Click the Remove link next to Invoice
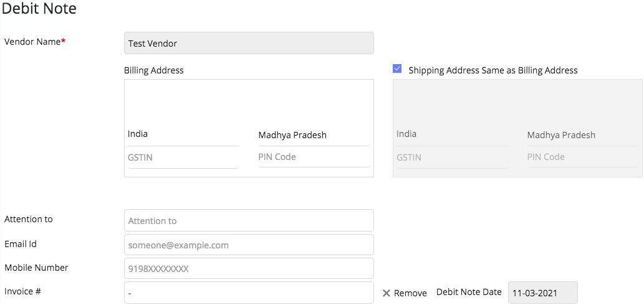 point(410,293)
